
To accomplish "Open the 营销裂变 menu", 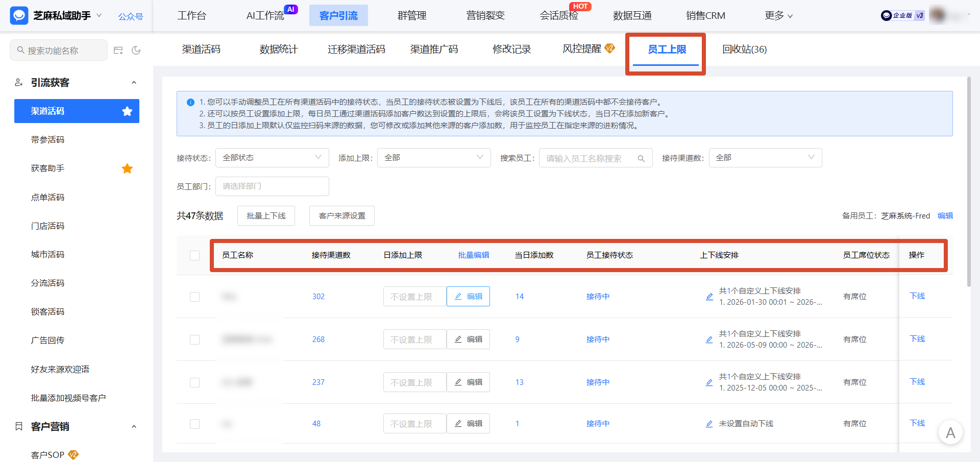I will click(x=485, y=16).
